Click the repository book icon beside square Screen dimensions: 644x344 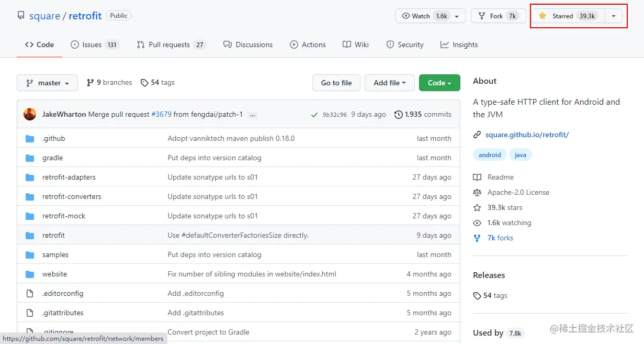coord(21,16)
